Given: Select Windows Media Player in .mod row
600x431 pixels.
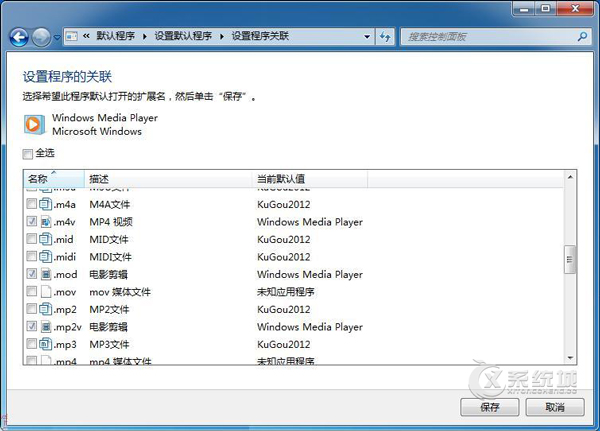Looking at the screenshot, I should click(x=310, y=274).
